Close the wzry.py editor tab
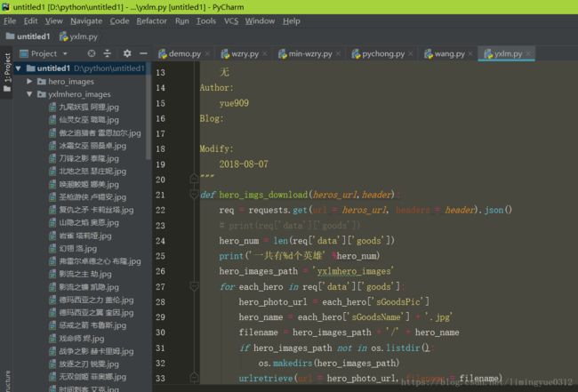 (265, 54)
